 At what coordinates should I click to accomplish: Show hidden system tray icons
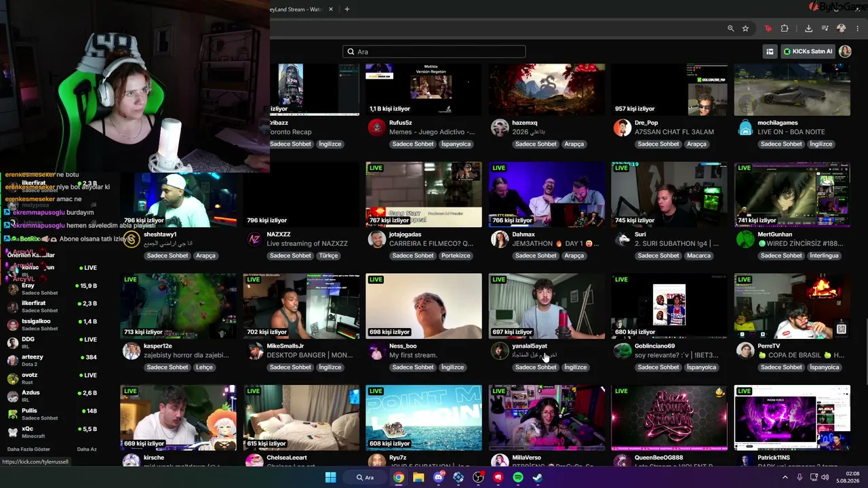pyautogui.click(x=785, y=477)
